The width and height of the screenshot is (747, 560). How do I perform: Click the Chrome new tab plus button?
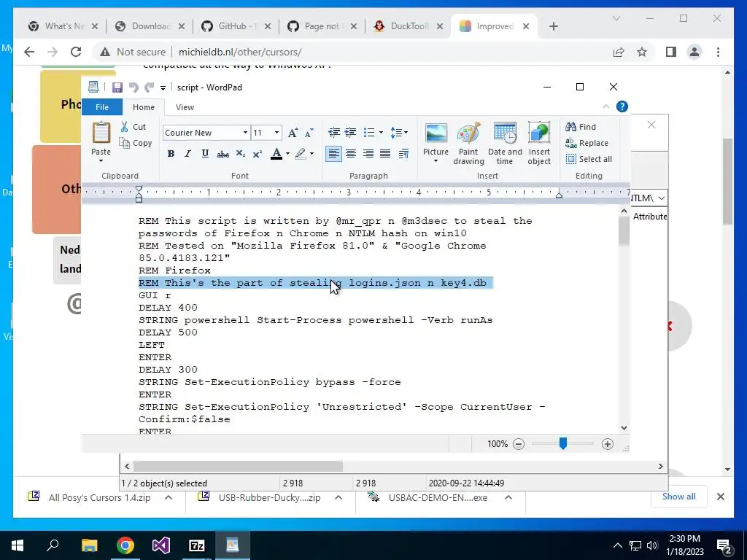(553, 26)
